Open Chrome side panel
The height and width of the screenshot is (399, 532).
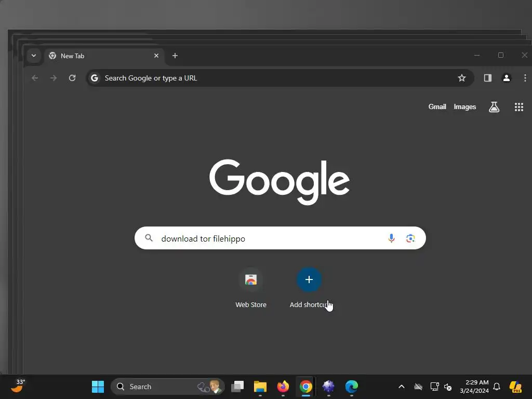[487, 78]
